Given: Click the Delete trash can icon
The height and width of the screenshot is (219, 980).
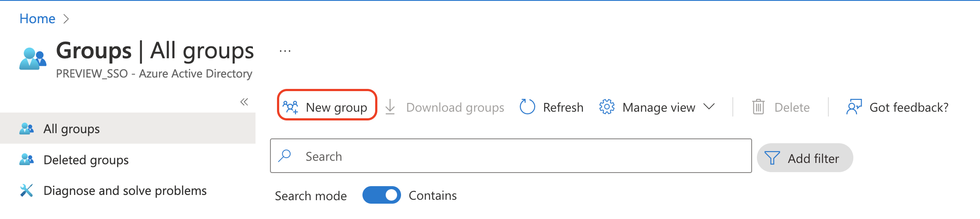Looking at the screenshot, I should [758, 107].
